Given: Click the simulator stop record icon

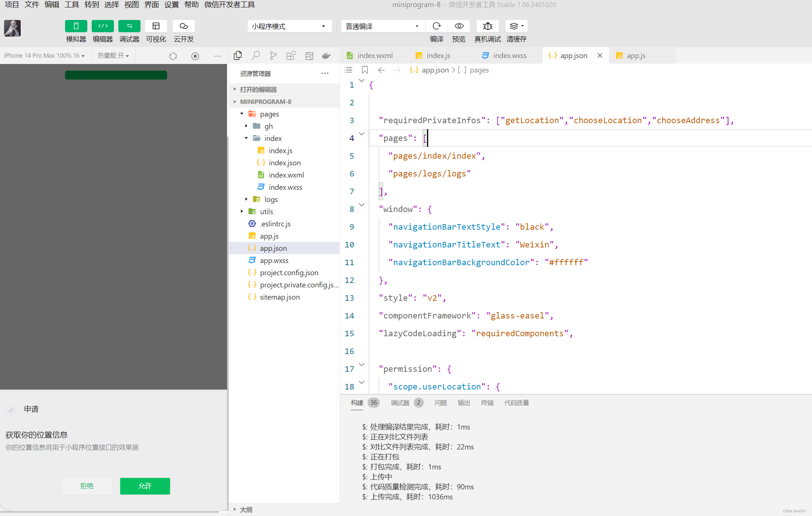Looking at the screenshot, I should pyautogui.click(x=195, y=56).
